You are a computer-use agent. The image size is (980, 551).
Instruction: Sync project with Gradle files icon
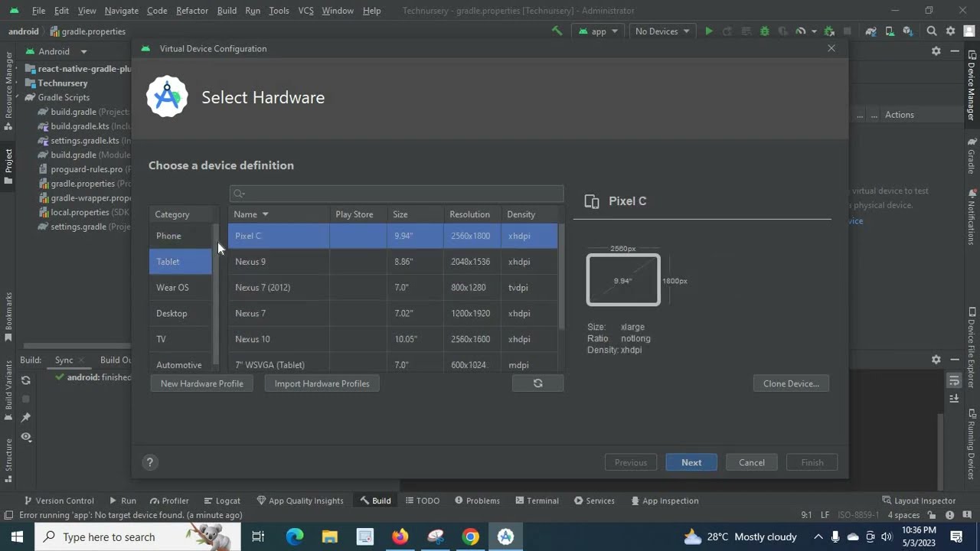[x=871, y=31]
